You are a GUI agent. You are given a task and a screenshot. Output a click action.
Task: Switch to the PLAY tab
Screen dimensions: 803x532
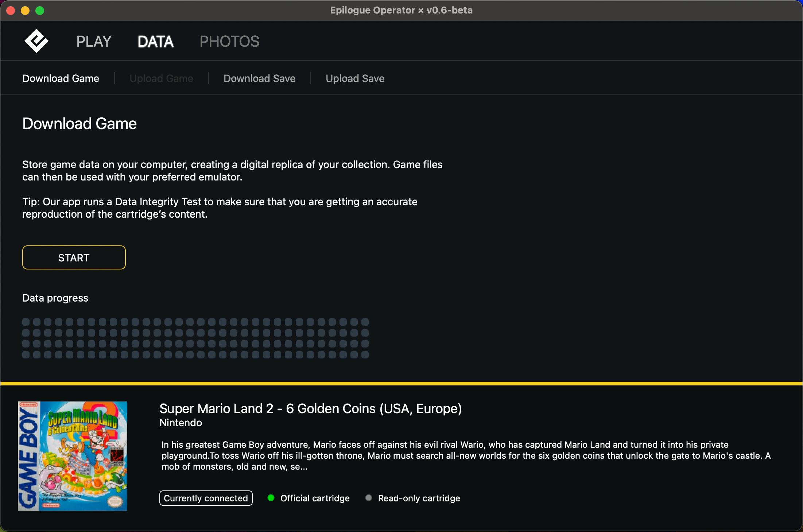[x=94, y=41]
